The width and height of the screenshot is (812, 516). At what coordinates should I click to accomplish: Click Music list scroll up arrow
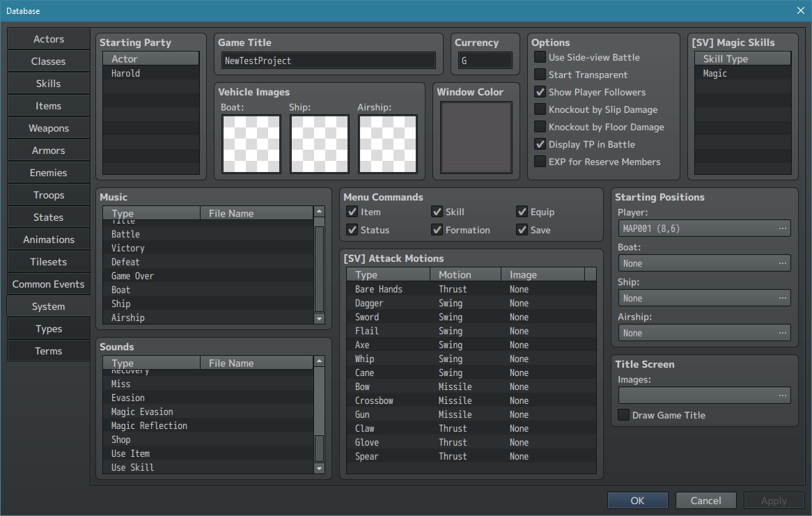319,212
